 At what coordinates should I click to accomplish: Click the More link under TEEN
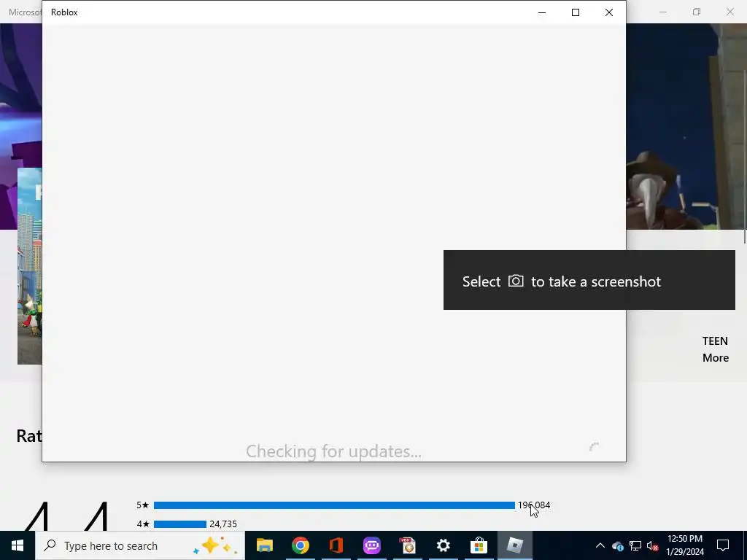[x=716, y=358]
